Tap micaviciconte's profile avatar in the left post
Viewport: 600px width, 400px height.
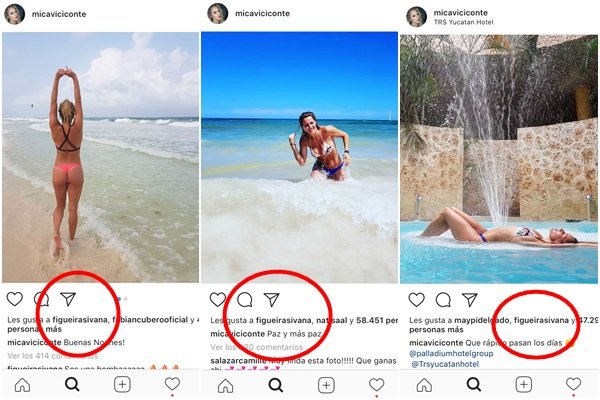coord(15,14)
